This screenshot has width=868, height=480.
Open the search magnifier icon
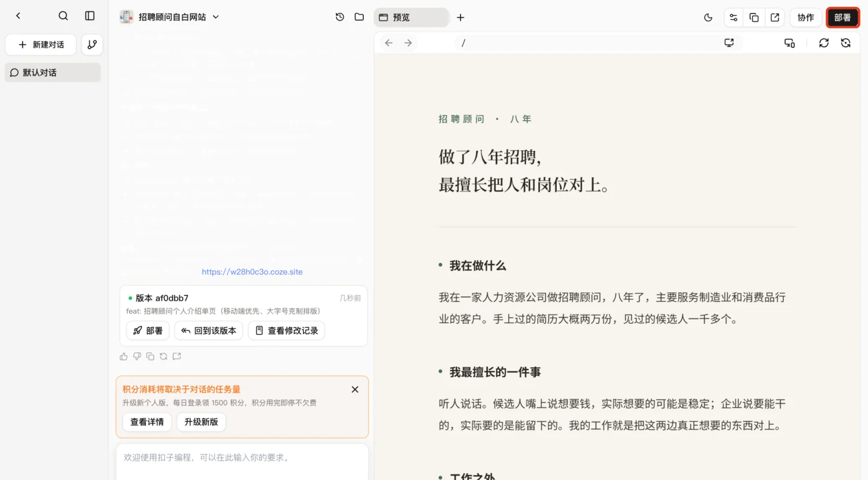click(x=63, y=16)
